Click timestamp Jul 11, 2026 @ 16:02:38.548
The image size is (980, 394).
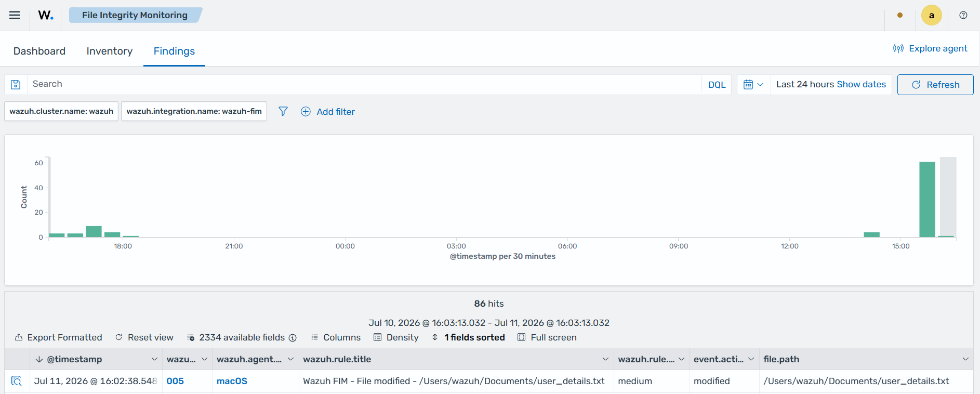pos(95,381)
